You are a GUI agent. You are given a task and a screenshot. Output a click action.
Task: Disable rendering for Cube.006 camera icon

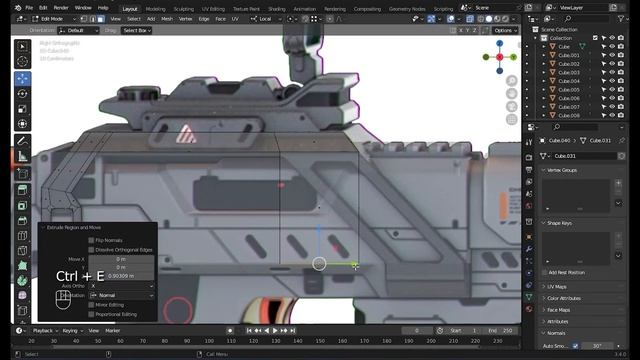pyautogui.click(x=620, y=98)
